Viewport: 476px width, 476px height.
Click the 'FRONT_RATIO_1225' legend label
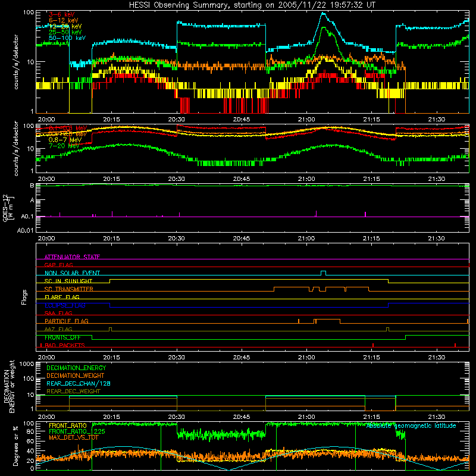[77, 431]
